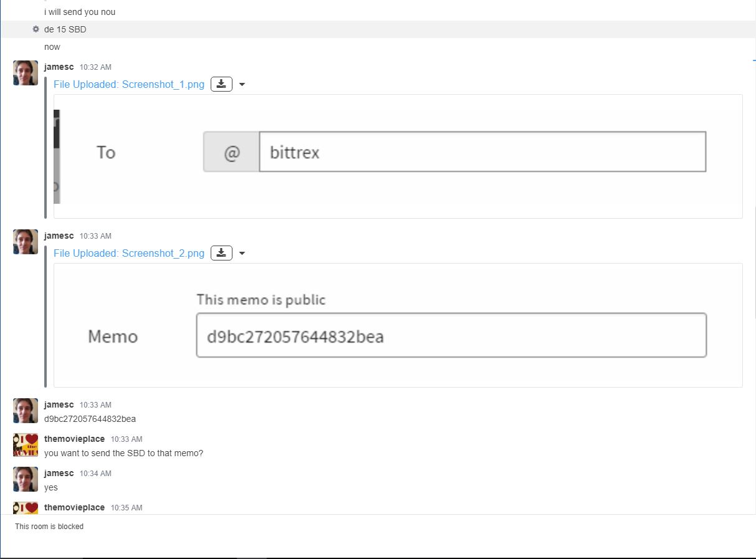756x559 pixels.
Task: Click the 10:35 AM timestamp
Action: coord(127,508)
